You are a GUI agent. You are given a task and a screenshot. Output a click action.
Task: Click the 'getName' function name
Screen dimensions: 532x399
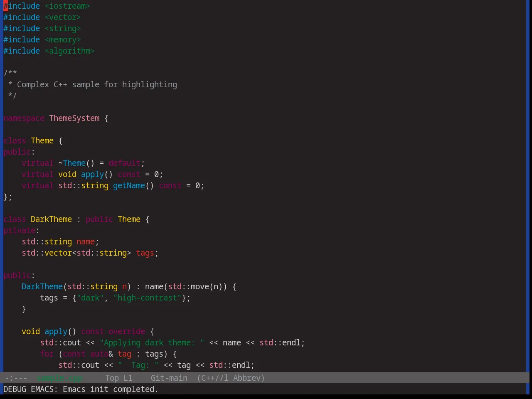(x=129, y=185)
